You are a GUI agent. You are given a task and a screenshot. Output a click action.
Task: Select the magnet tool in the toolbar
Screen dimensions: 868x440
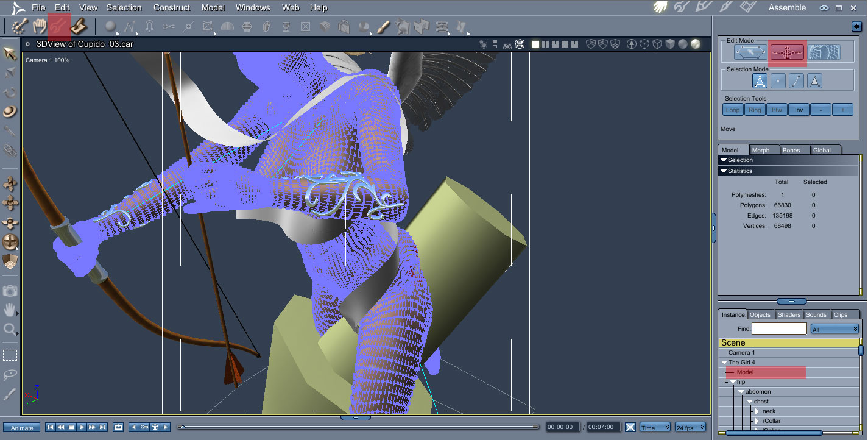(x=149, y=27)
